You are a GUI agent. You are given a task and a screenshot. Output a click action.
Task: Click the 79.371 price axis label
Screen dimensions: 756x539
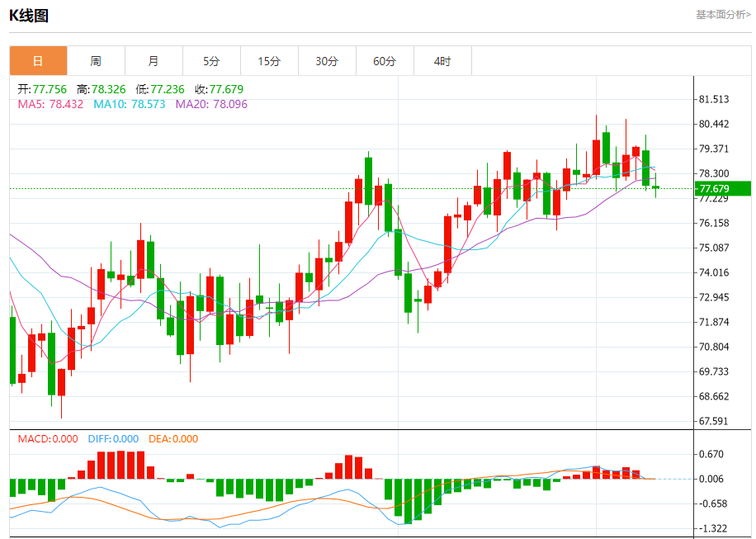(714, 149)
